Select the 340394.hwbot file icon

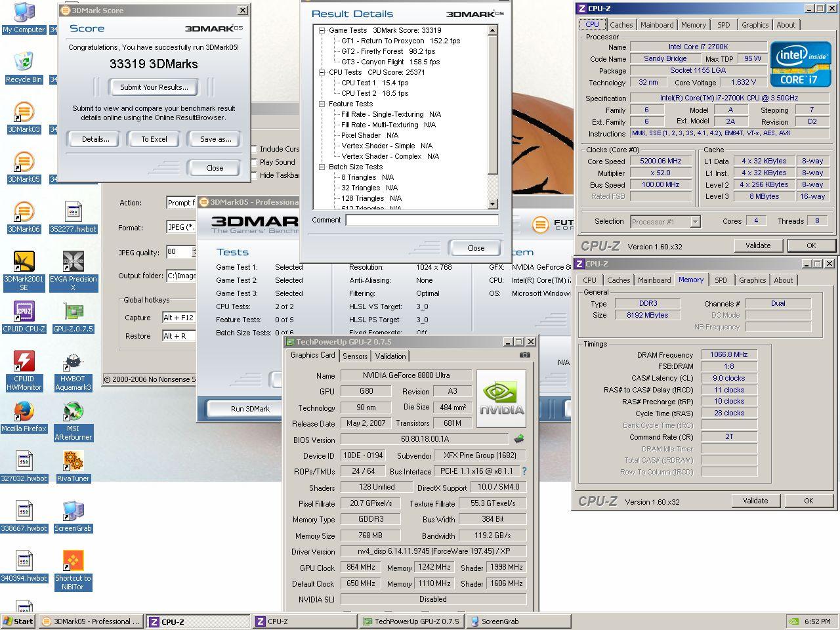[x=24, y=566]
